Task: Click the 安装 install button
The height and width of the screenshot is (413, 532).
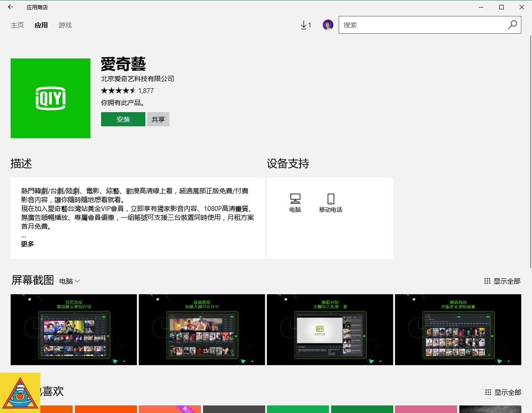Action: [123, 119]
